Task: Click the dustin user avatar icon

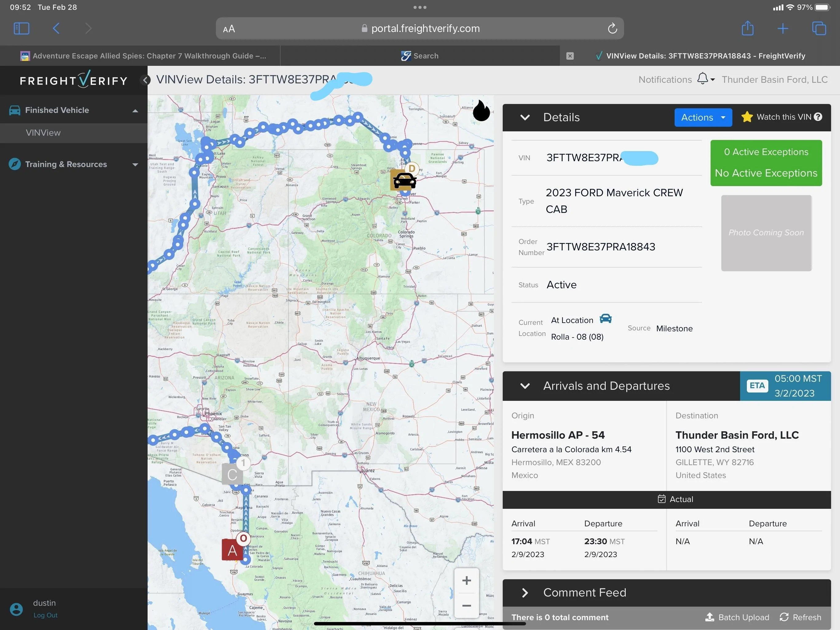Action: [x=16, y=609]
